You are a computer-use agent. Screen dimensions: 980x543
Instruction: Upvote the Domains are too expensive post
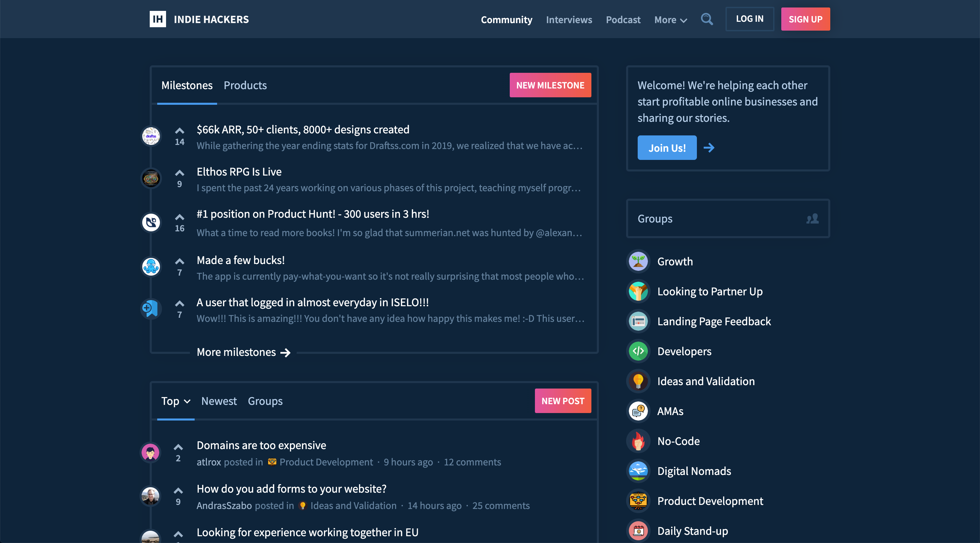178,447
